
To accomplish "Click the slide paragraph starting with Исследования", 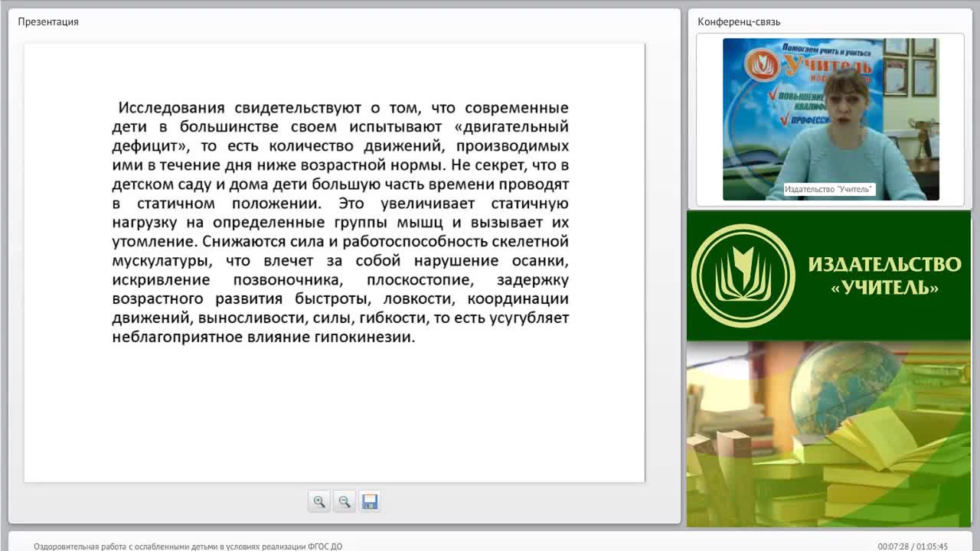I will [340, 222].
